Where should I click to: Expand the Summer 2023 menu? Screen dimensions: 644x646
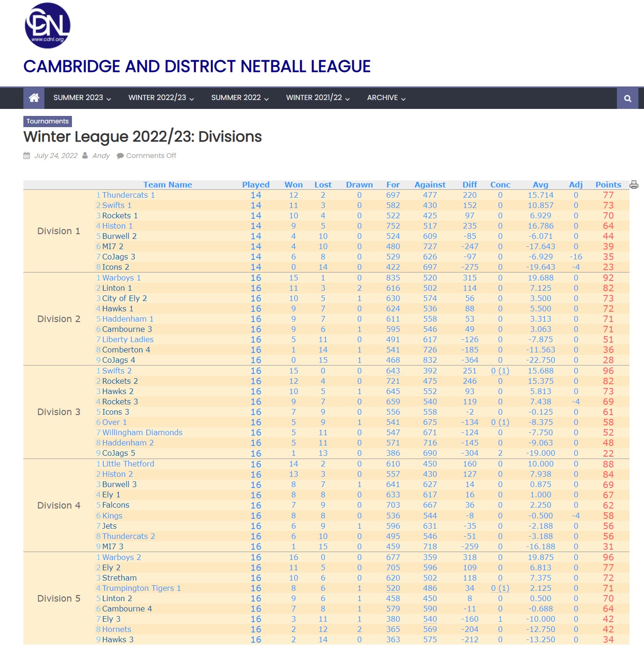click(82, 98)
